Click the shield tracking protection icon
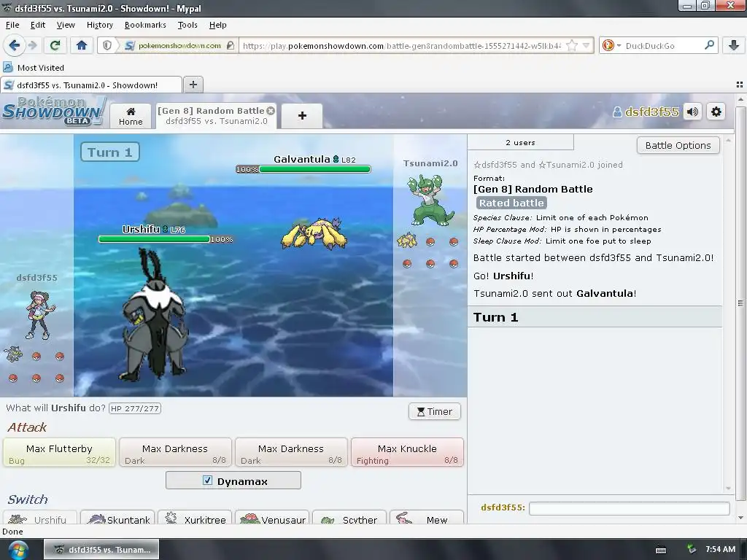Screen dimensions: 747x560 [x=107, y=45]
